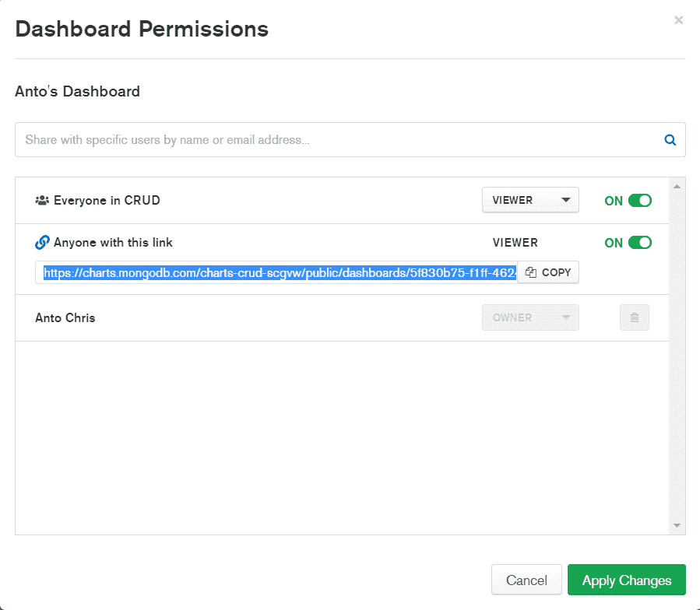Close the Dashboard Permissions dialog with the X

point(678,20)
